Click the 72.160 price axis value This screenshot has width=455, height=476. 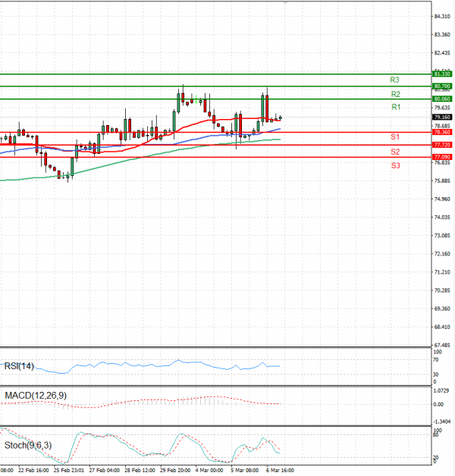click(x=442, y=254)
